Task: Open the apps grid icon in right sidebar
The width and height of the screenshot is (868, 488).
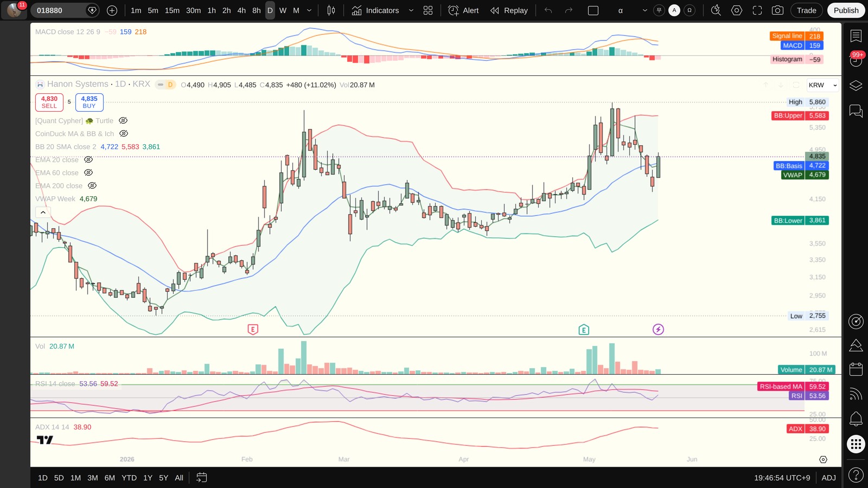Action: [856, 444]
